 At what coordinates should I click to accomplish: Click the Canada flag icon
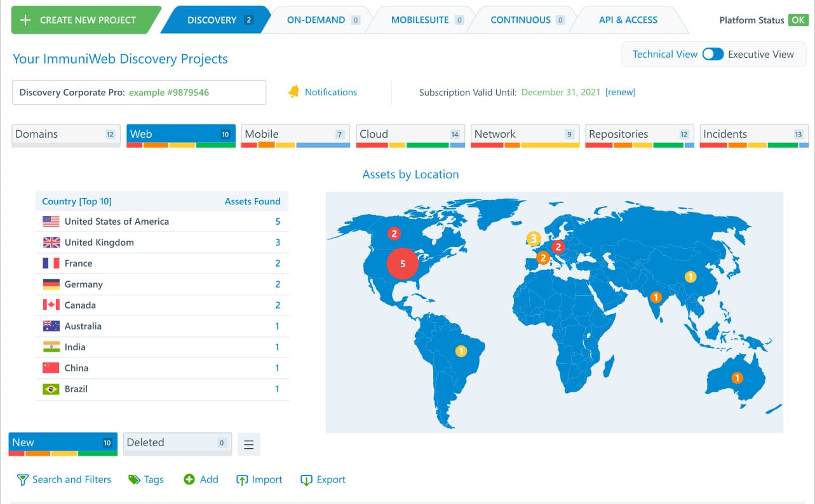point(51,305)
